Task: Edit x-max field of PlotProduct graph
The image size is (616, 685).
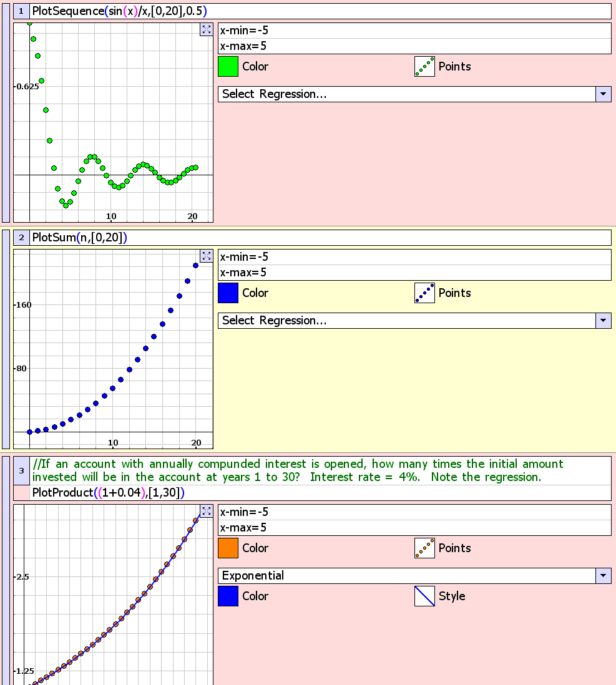Action: tap(414, 528)
